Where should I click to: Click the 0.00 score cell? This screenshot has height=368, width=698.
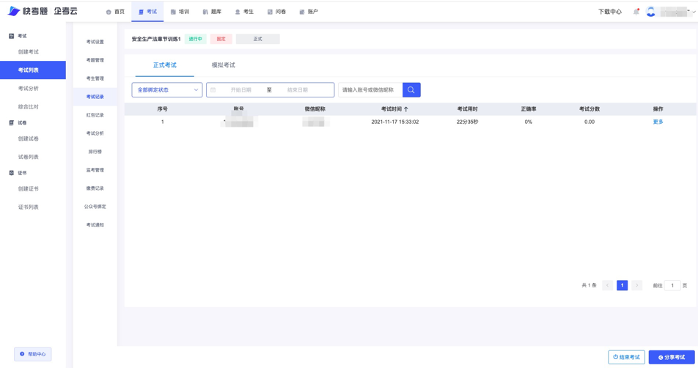coord(589,122)
